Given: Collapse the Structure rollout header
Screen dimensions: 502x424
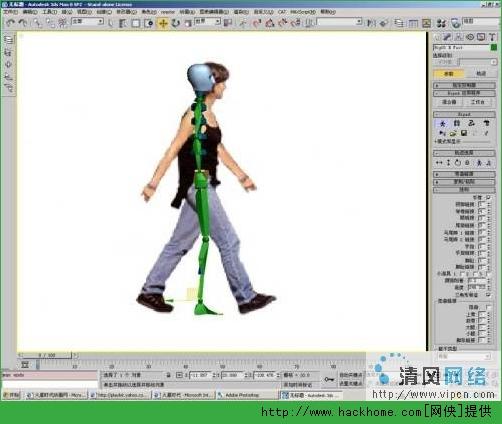Looking at the screenshot, I should coord(464,190).
